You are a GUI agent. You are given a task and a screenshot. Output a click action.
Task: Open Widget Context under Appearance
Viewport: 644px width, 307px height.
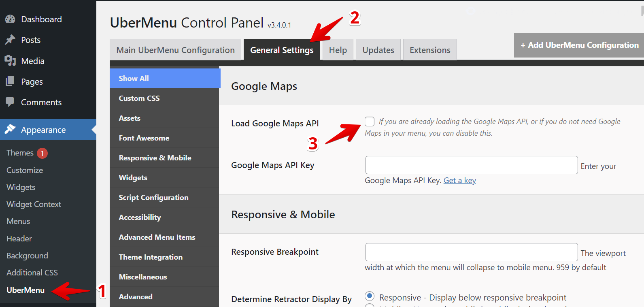pyautogui.click(x=34, y=204)
